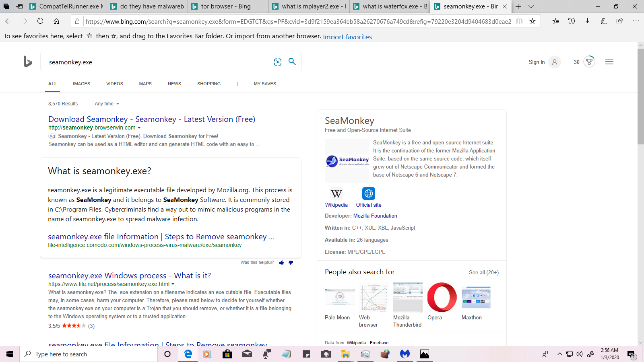Click the browser address bar URL
The height and width of the screenshot is (362, 644).
[x=298, y=22]
